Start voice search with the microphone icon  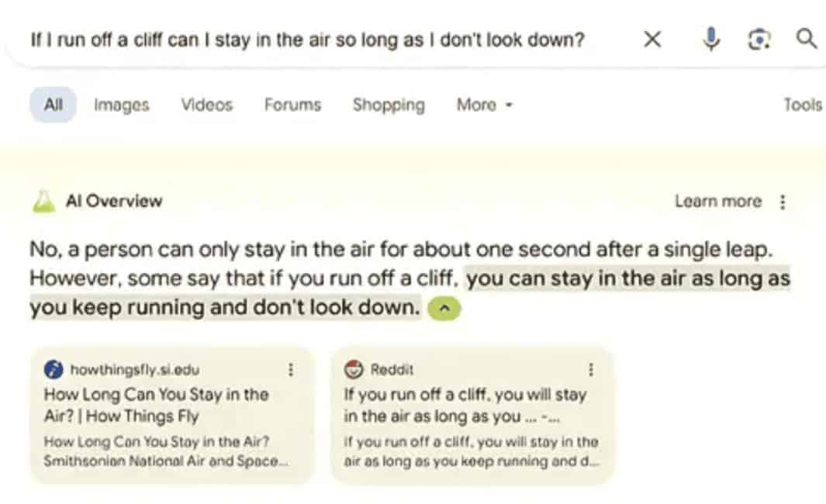tap(710, 39)
